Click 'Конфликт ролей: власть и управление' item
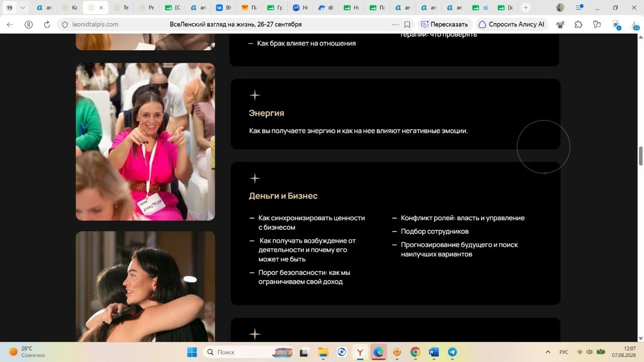 point(463,218)
